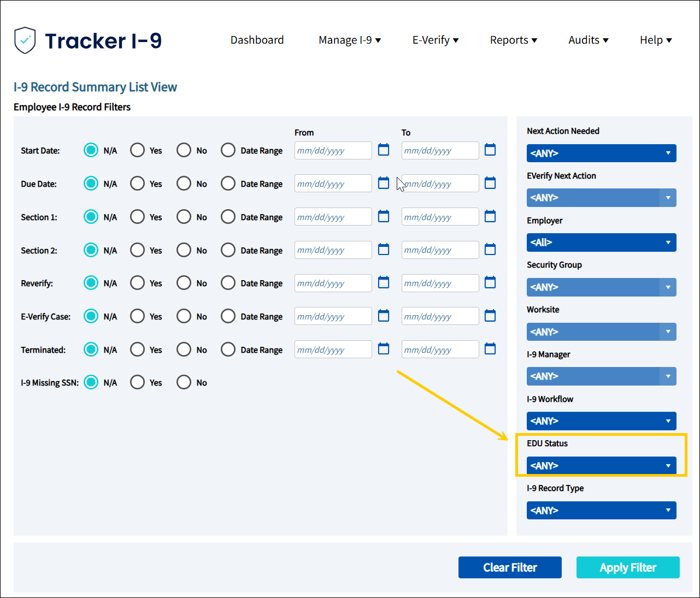This screenshot has width=700, height=598.
Task: Open the I-9 Workflow dropdown
Action: [602, 421]
